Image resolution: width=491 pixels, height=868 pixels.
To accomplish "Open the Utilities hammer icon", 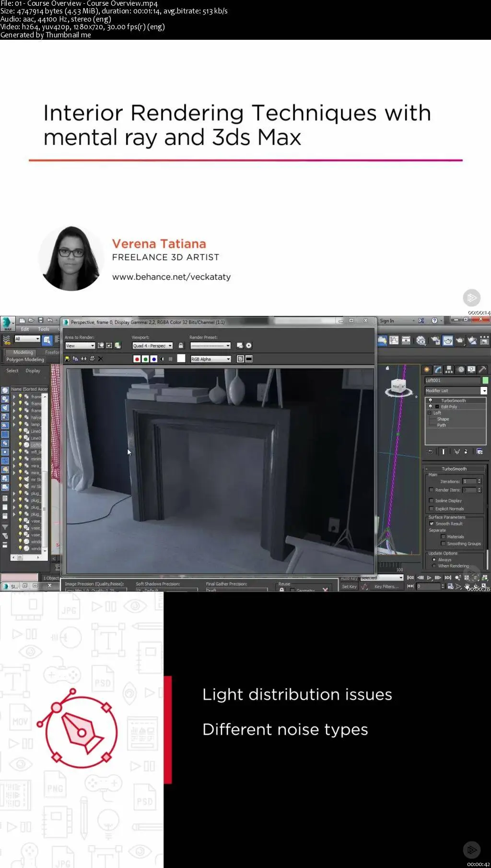I will 483,369.
